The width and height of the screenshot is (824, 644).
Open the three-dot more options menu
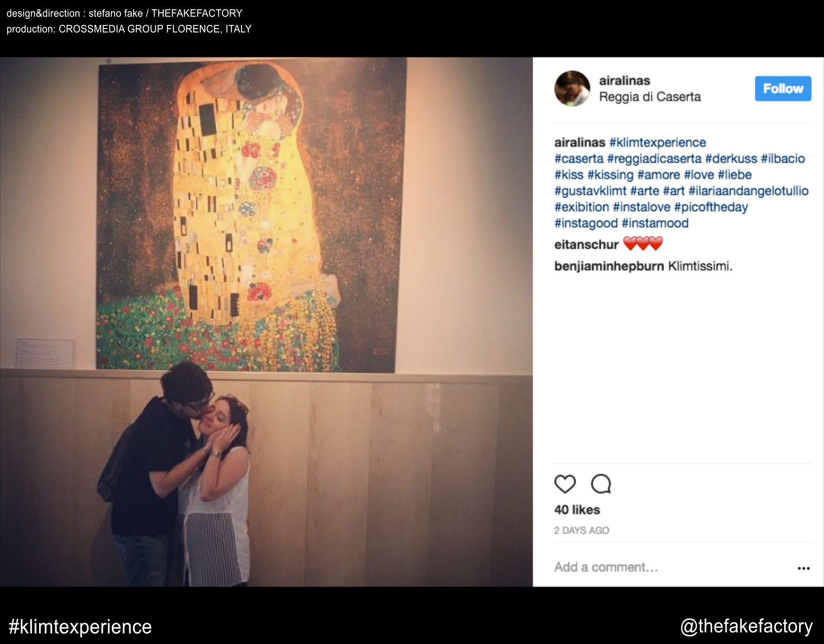[x=803, y=568]
